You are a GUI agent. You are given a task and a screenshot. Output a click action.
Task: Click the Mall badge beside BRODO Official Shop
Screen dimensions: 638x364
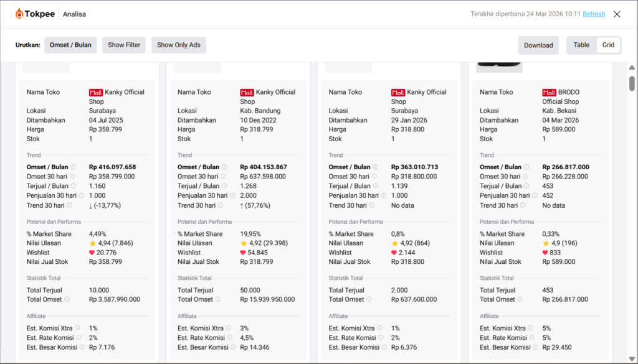point(549,92)
